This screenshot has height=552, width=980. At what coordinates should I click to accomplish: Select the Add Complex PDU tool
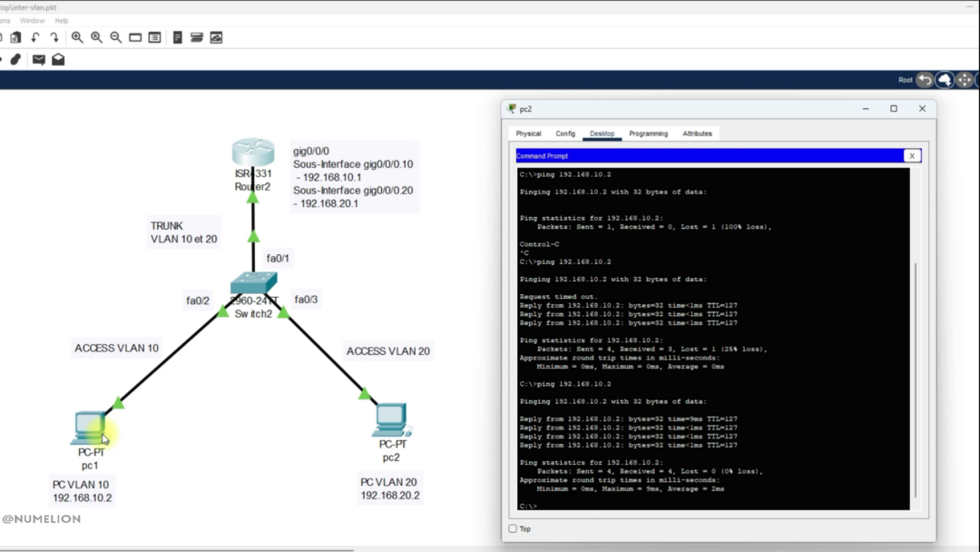pyautogui.click(x=58, y=59)
